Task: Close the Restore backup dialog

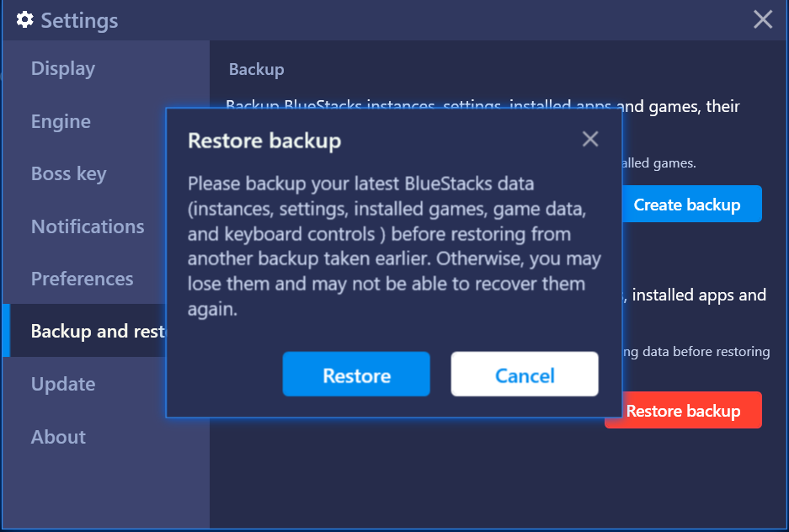Action: [590, 139]
